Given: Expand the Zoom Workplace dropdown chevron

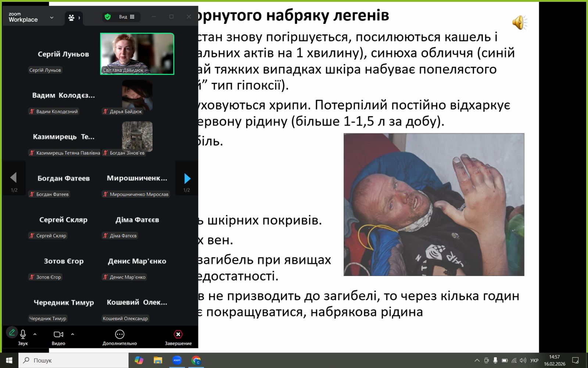Looking at the screenshot, I should point(52,17).
